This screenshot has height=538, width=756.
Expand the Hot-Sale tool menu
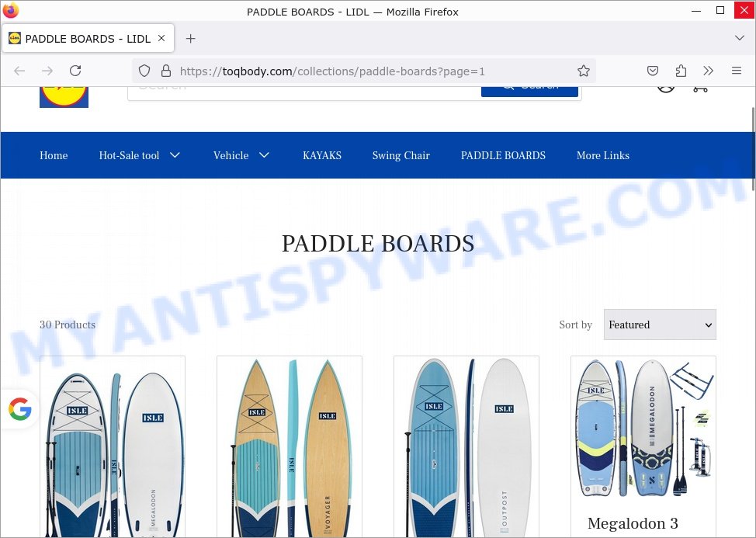tap(140, 155)
